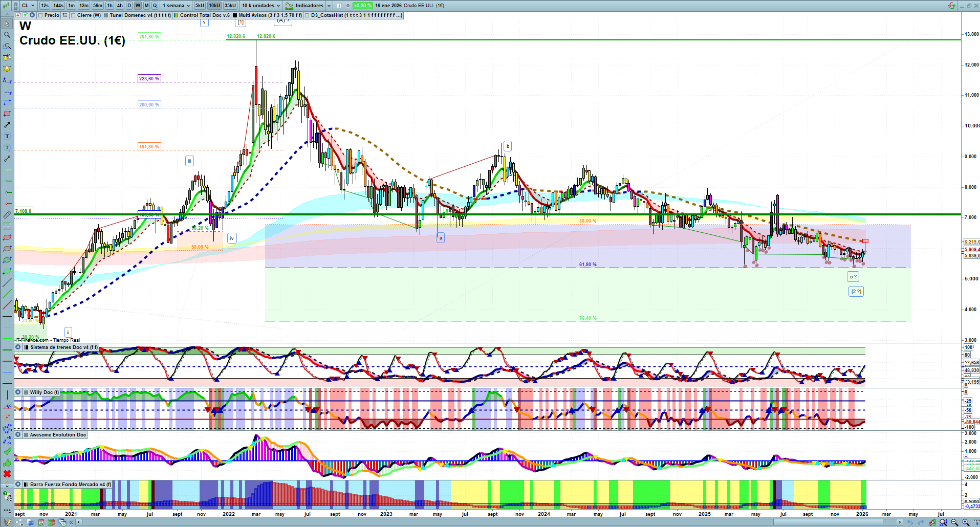
Task: Select the red filled rectangle tool
Action: pyautogui.click(x=7, y=114)
